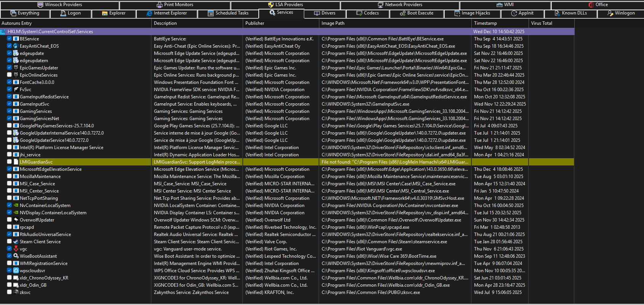The width and height of the screenshot is (644, 305).
Task: Disable the NvContainerLocalSystem checkbox
Action: click(x=9, y=205)
